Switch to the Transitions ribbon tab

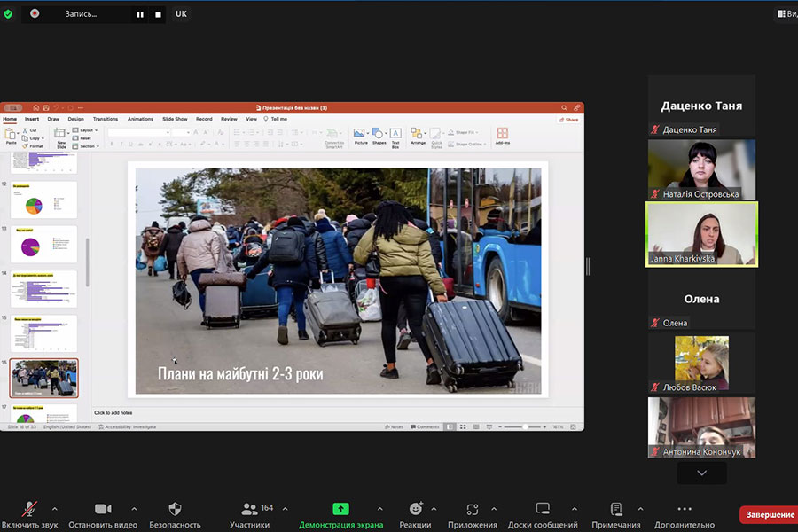(106, 119)
